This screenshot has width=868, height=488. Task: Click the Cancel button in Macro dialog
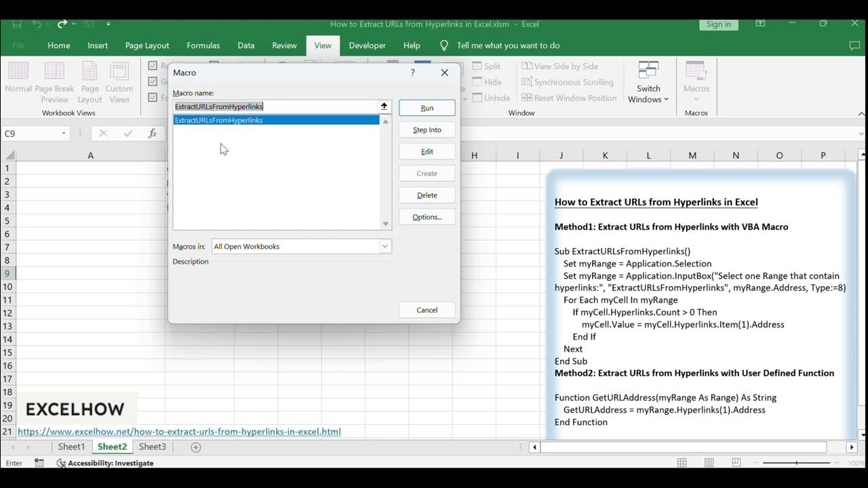427,310
